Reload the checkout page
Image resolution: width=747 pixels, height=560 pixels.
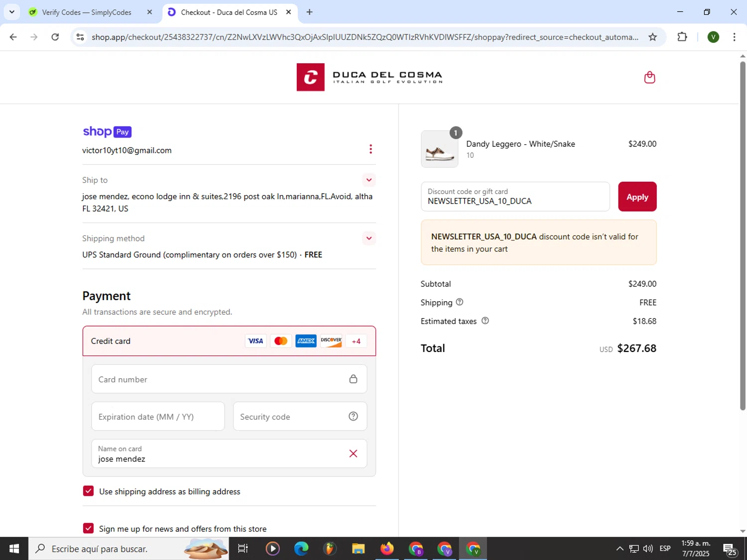[x=55, y=37]
